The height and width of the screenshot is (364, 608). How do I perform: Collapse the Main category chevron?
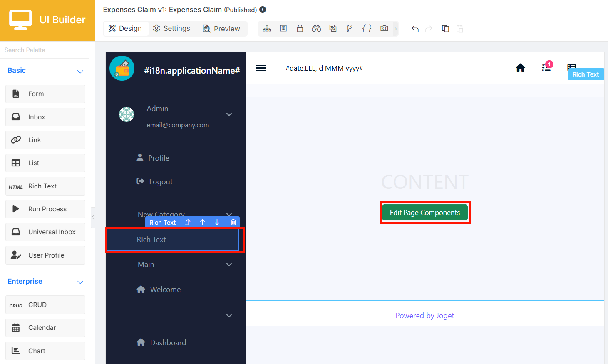[x=229, y=265]
